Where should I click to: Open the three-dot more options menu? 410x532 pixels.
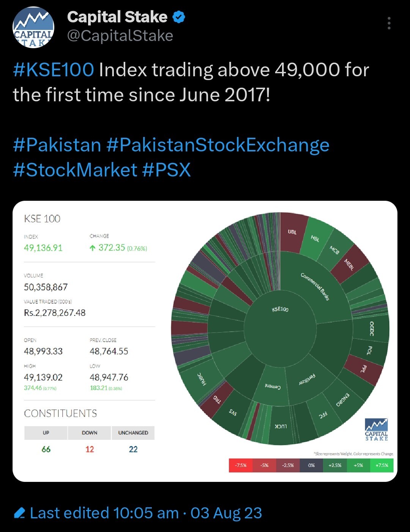click(389, 23)
